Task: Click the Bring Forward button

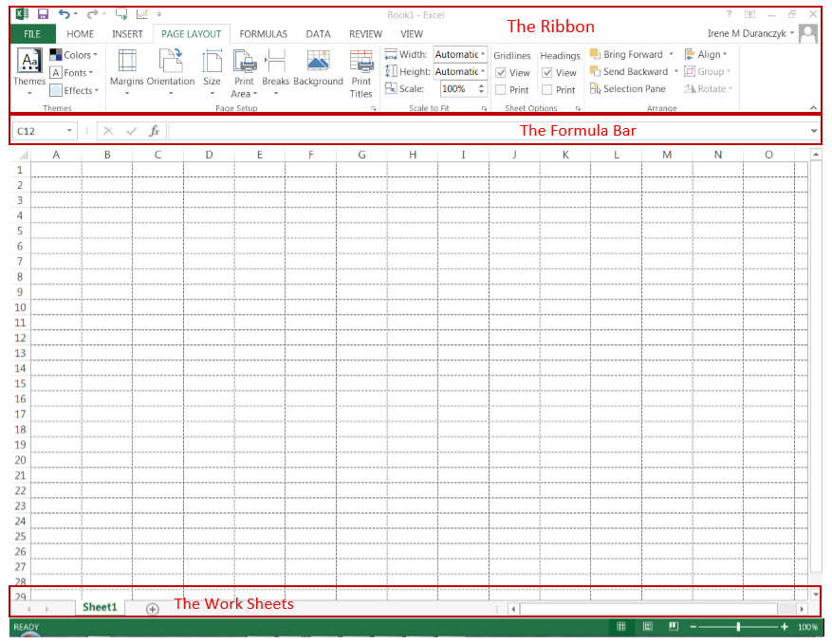Action: point(627,54)
